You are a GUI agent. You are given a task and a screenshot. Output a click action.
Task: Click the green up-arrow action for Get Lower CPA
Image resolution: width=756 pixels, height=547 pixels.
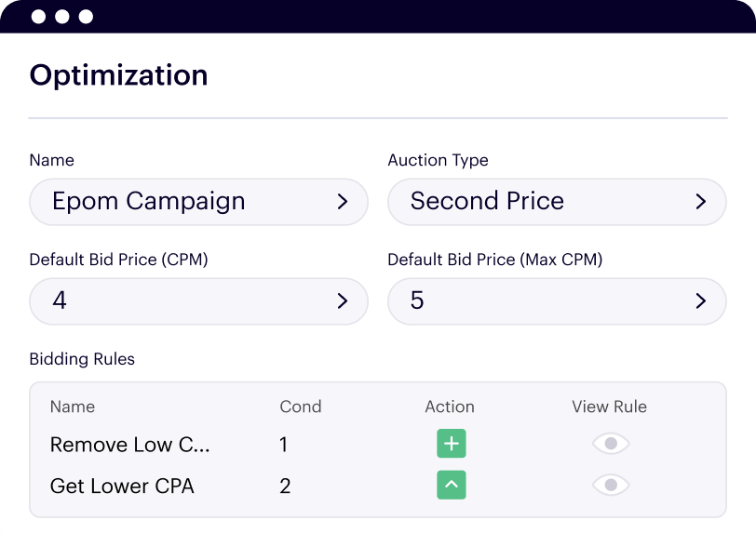click(x=452, y=485)
